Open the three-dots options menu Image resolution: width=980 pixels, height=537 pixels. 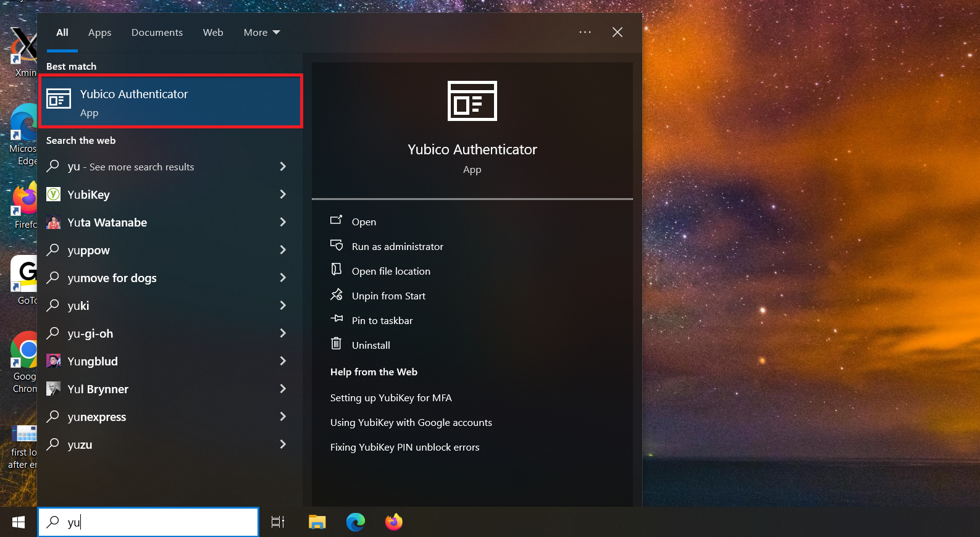click(x=585, y=32)
